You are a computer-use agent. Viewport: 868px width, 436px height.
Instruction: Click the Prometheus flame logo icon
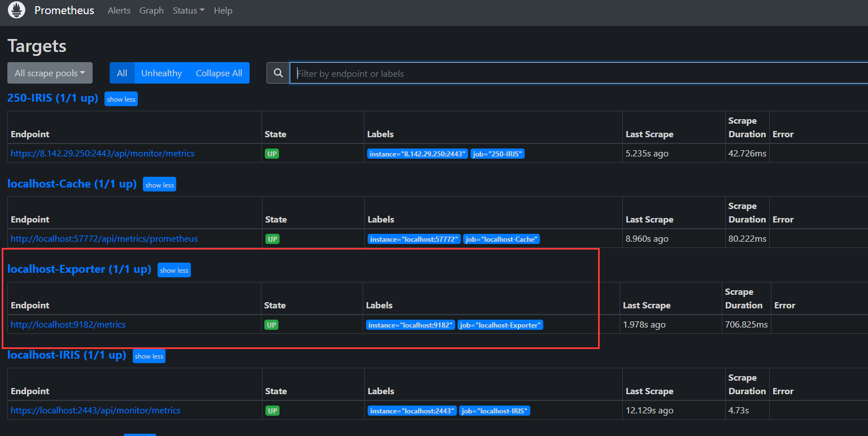point(17,10)
